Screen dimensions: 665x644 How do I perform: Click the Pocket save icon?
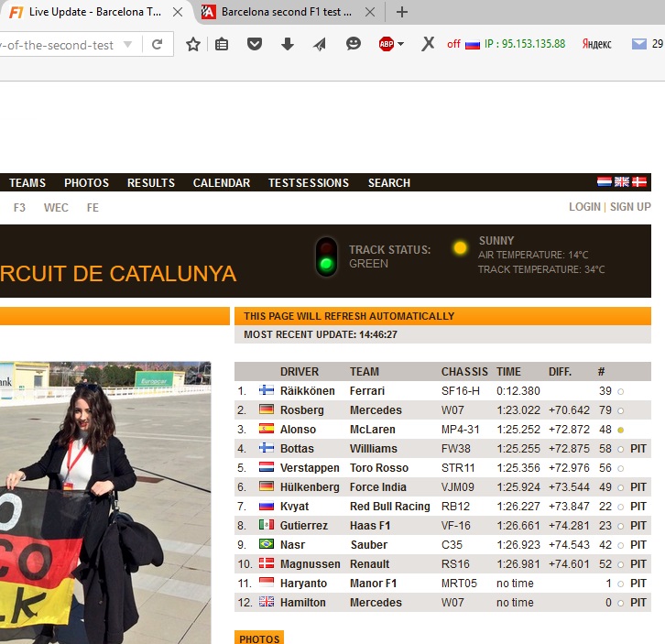tap(255, 44)
